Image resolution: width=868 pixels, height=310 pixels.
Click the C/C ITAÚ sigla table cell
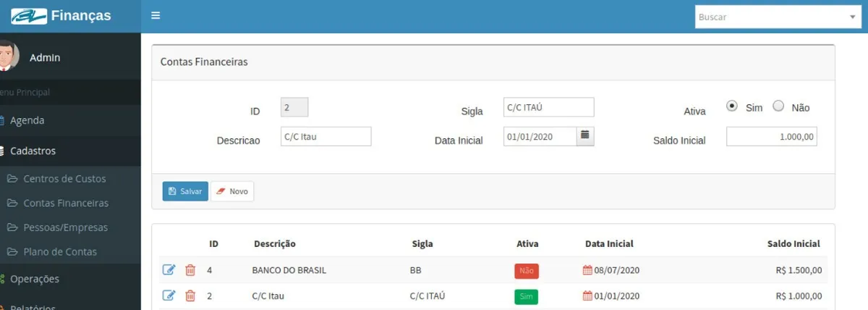click(x=427, y=296)
